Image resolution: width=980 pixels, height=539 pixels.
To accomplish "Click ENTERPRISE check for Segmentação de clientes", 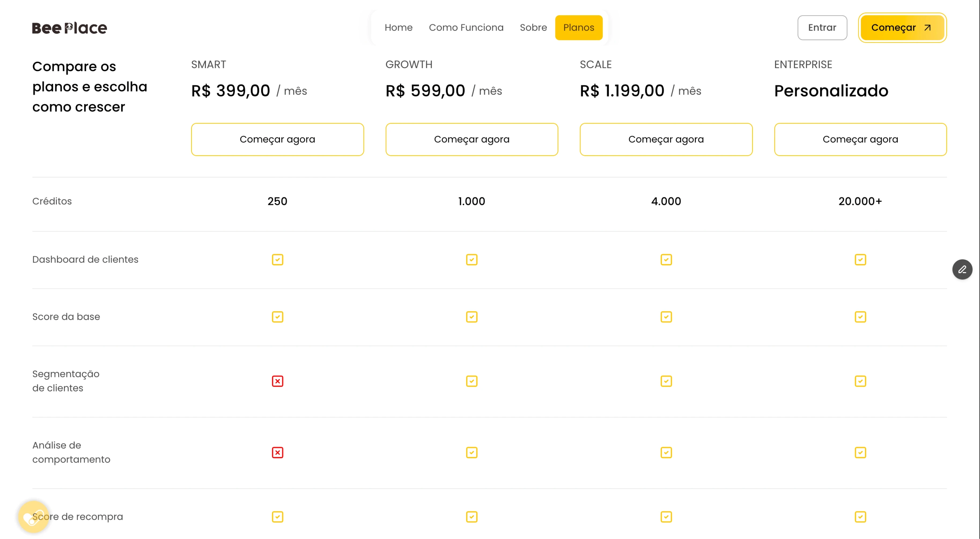I will (x=860, y=381).
